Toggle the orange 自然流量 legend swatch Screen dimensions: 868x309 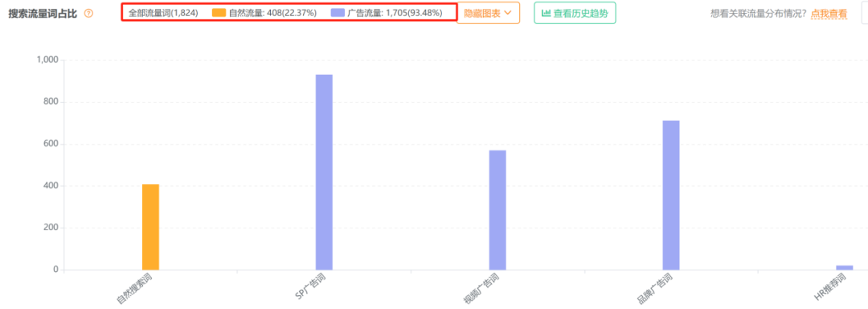coord(219,12)
